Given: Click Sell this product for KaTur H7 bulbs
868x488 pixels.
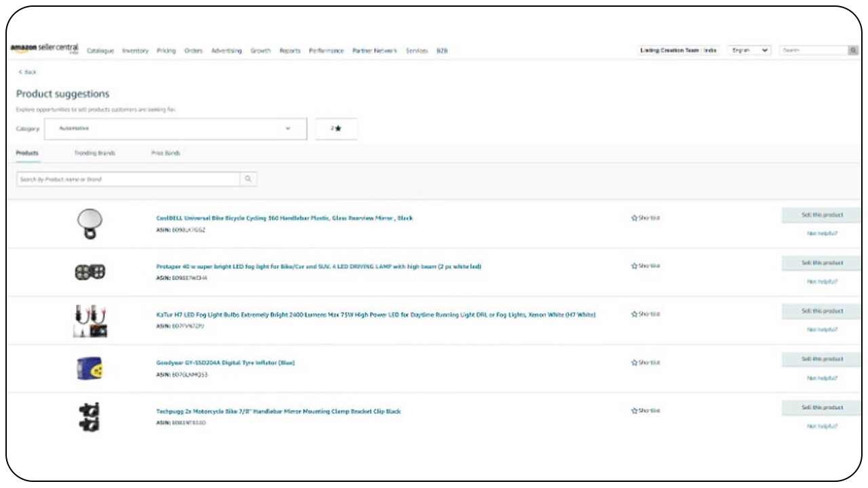Looking at the screenshot, I should point(822,311).
